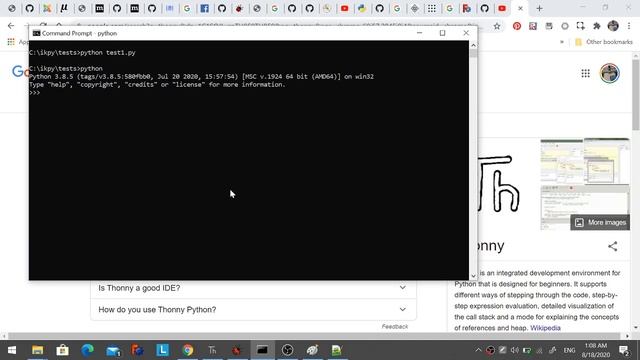Screen dimensions: 640x360
Task: Expand 'Is Thonny a good IDE?' question
Action: [x=253, y=288]
